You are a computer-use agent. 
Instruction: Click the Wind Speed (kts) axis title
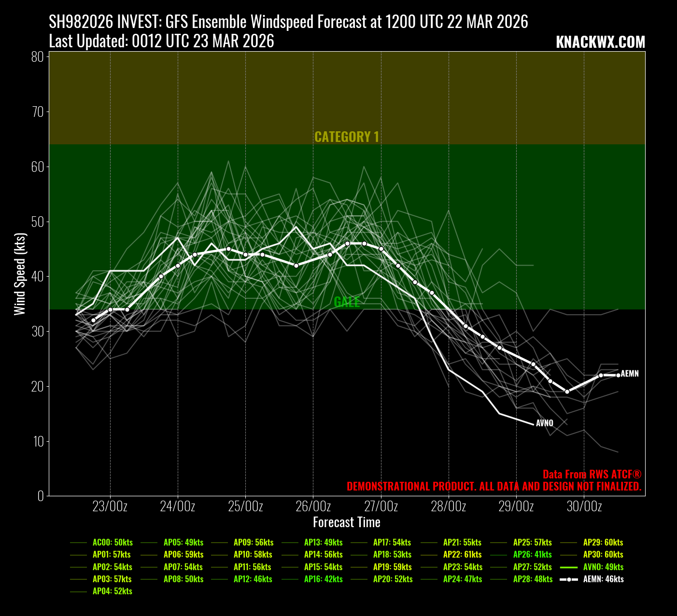click(x=19, y=274)
